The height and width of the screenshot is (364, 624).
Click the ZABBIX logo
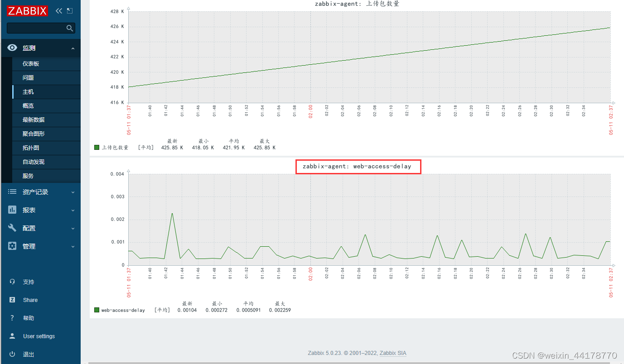point(27,11)
